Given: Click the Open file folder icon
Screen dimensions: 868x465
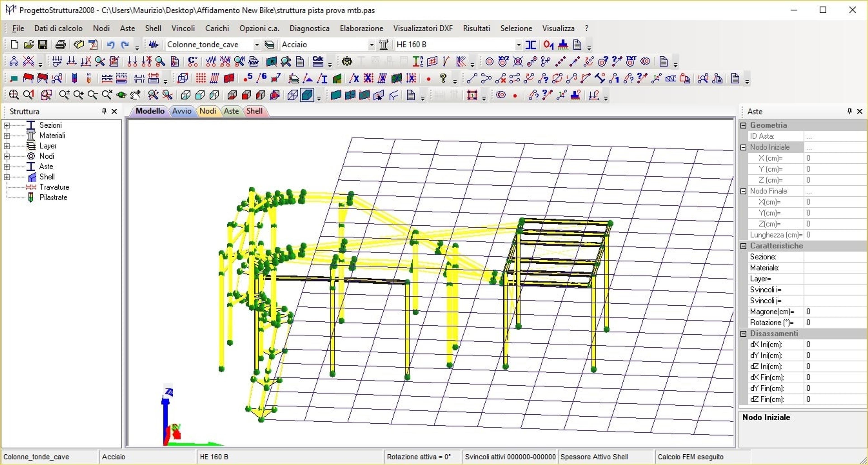Looking at the screenshot, I should 29,45.
